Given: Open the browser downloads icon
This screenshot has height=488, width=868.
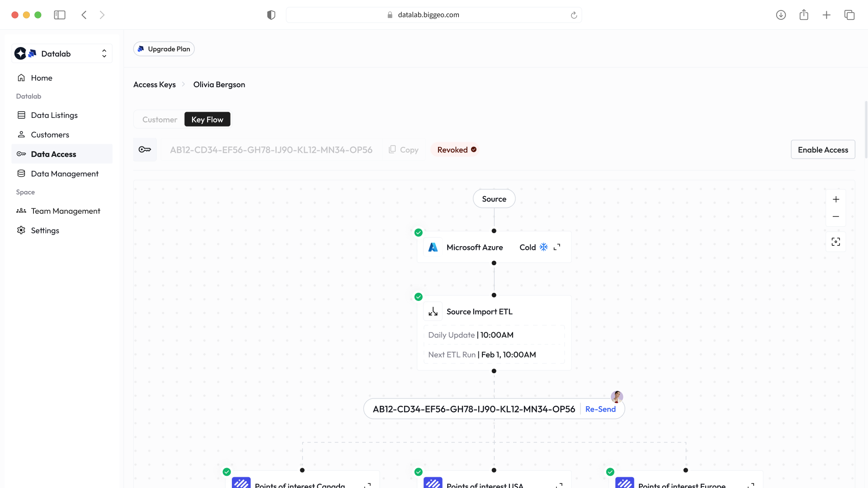Looking at the screenshot, I should (x=781, y=15).
